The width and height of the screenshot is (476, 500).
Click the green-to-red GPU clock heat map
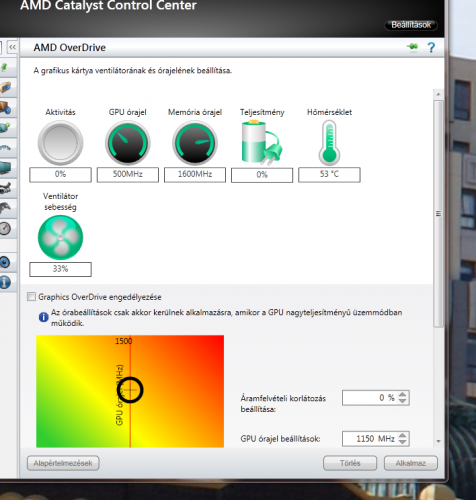(x=130, y=391)
